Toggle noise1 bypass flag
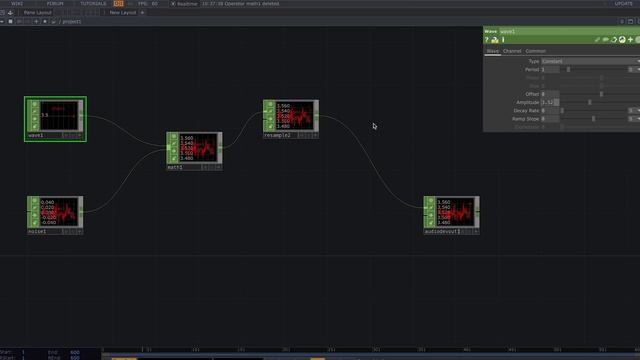This screenshot has width=640, height=360. (x=35, y=208)
